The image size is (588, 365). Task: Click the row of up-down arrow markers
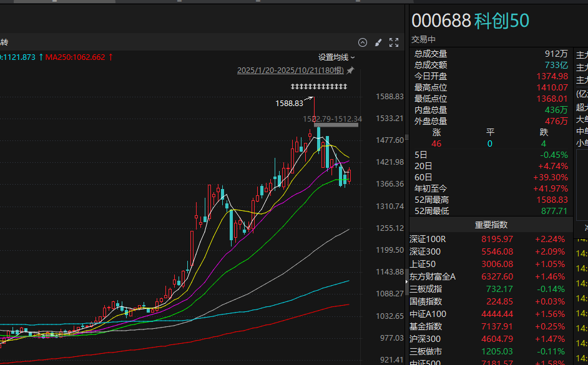pos(319,87)
